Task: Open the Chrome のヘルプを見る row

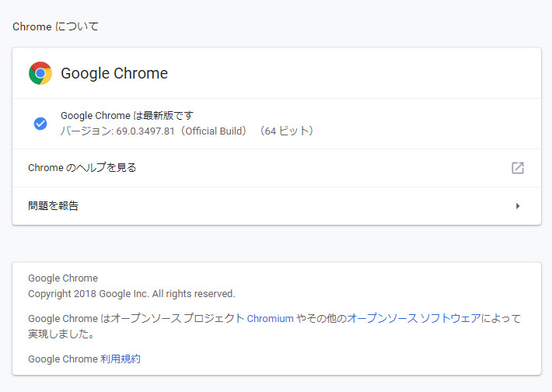Action: pyautogui.click(x=82, y=168)
